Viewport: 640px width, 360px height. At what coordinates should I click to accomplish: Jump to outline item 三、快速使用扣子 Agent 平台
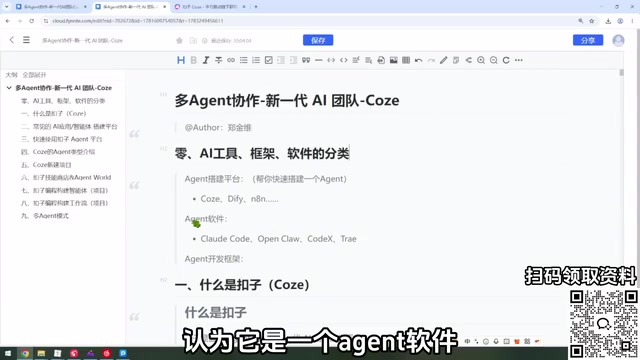coord(62,139)
